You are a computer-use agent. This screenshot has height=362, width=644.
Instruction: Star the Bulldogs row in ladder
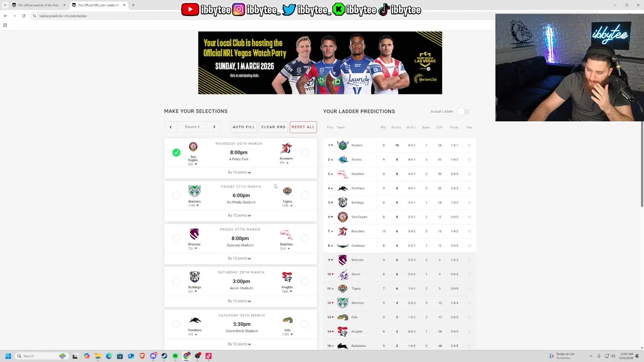click(x=469, y=203)
